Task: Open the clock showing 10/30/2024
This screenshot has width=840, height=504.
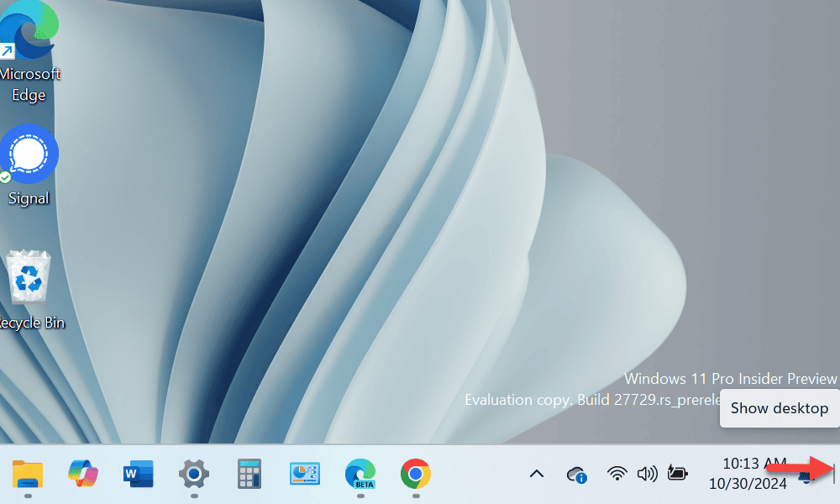Action: [748, 474]
